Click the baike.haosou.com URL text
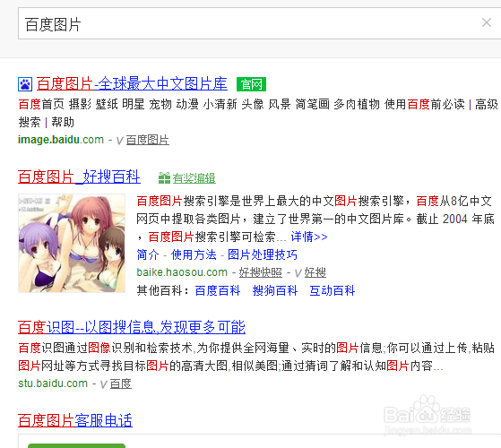This screenshot has width=501, height=448. coord(182,272)
